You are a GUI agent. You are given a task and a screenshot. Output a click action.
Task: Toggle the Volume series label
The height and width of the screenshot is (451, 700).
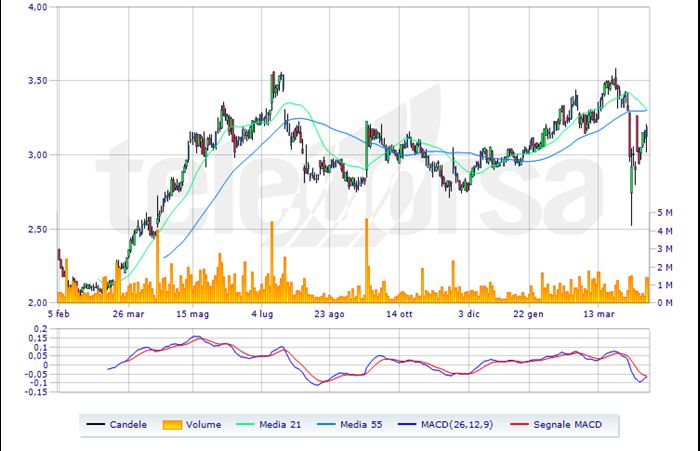tap(205, 425)
